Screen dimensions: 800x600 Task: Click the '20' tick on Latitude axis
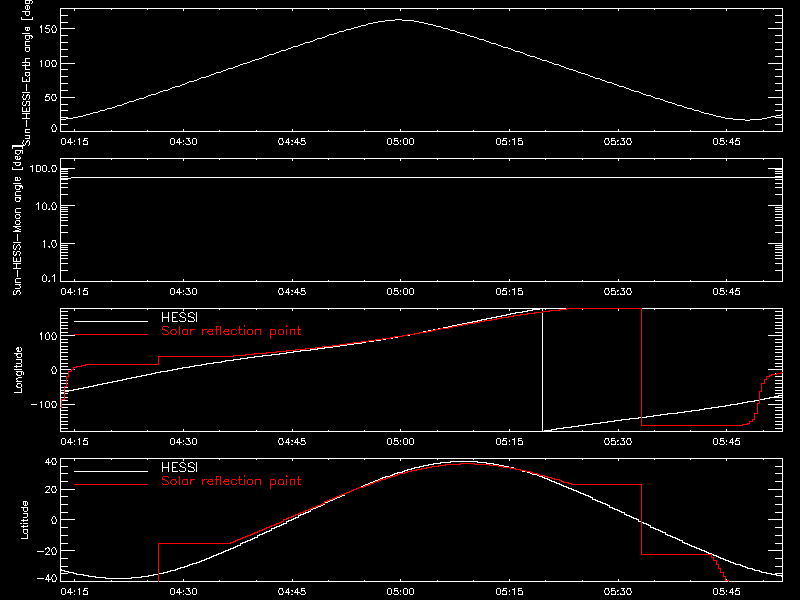[51, 490]
